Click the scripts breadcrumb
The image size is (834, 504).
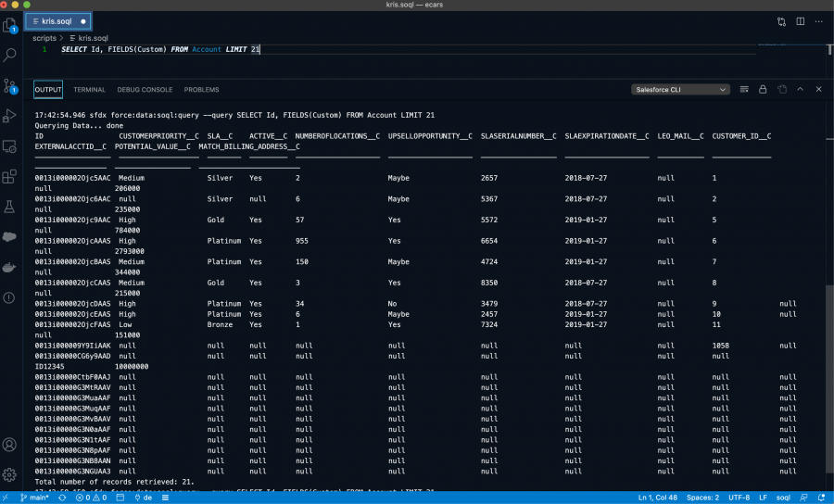[44, 38]
